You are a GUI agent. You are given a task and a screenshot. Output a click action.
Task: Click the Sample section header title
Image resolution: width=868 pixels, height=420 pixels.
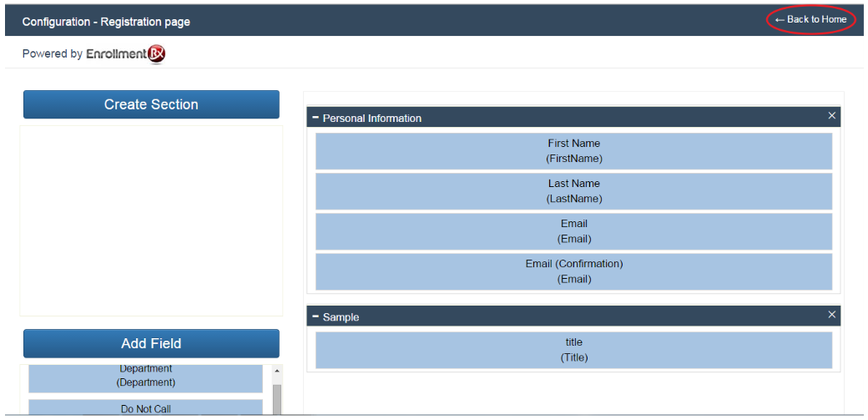coord(341,317)
